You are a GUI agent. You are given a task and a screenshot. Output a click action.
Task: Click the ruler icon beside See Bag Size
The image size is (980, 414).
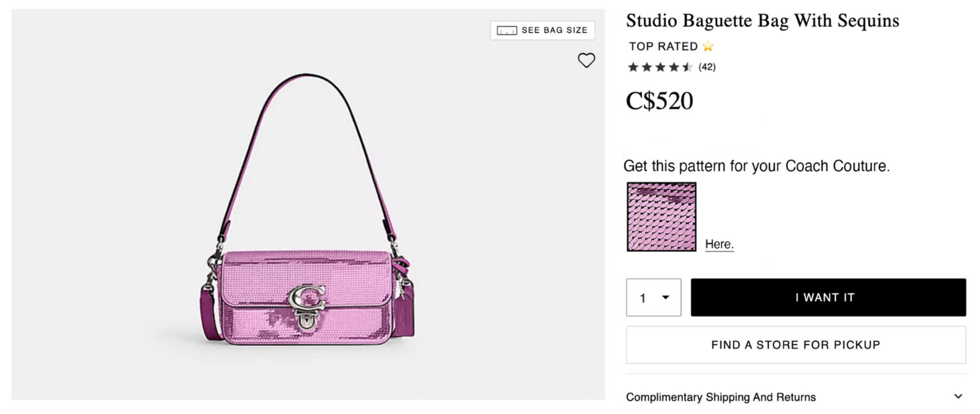click(506, 30)
